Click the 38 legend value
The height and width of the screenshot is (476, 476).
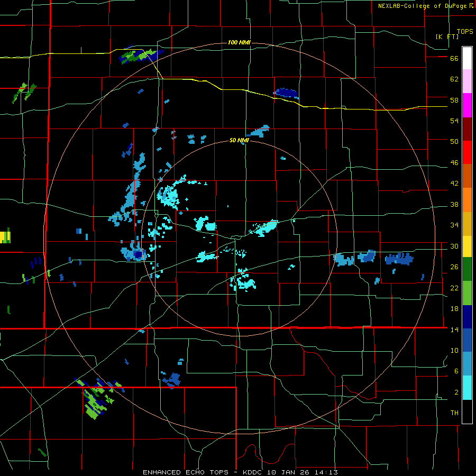454,204
